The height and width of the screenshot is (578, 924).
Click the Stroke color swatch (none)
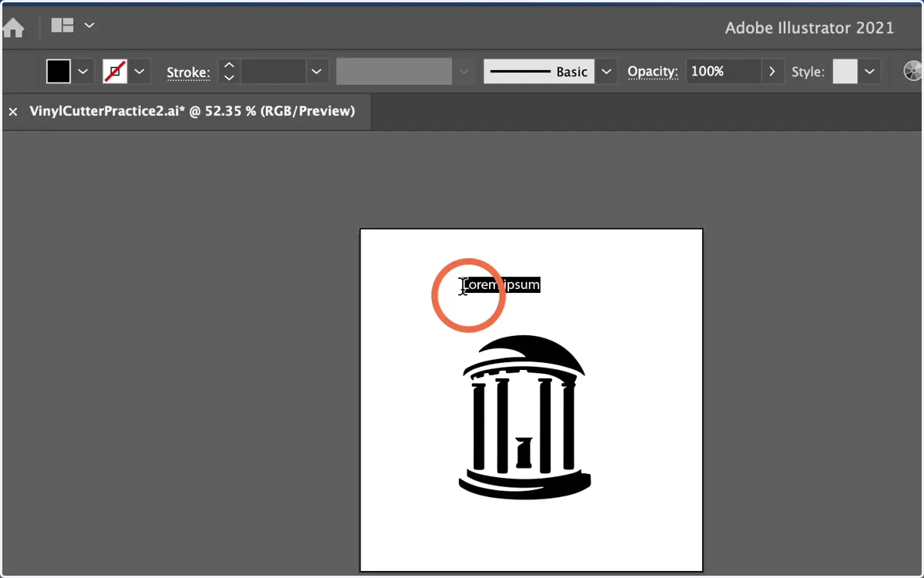pyautogui.click(x=115, y=72)
